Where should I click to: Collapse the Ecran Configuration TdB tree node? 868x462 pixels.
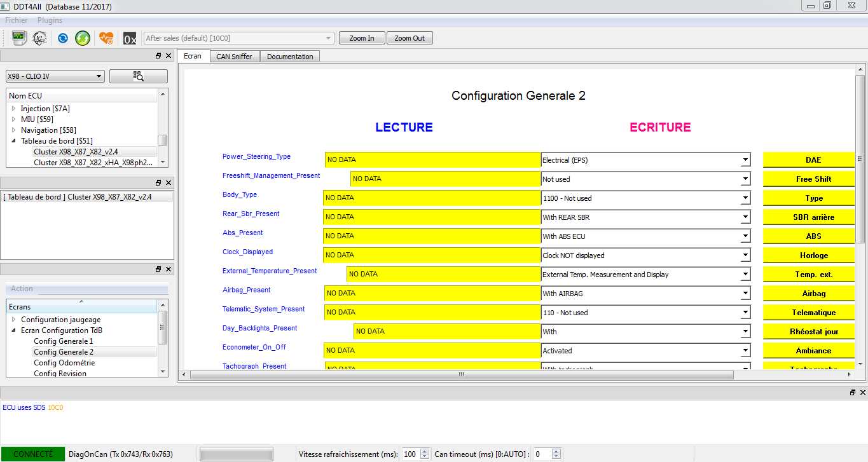pyautogui.click(x=13, y=330)
